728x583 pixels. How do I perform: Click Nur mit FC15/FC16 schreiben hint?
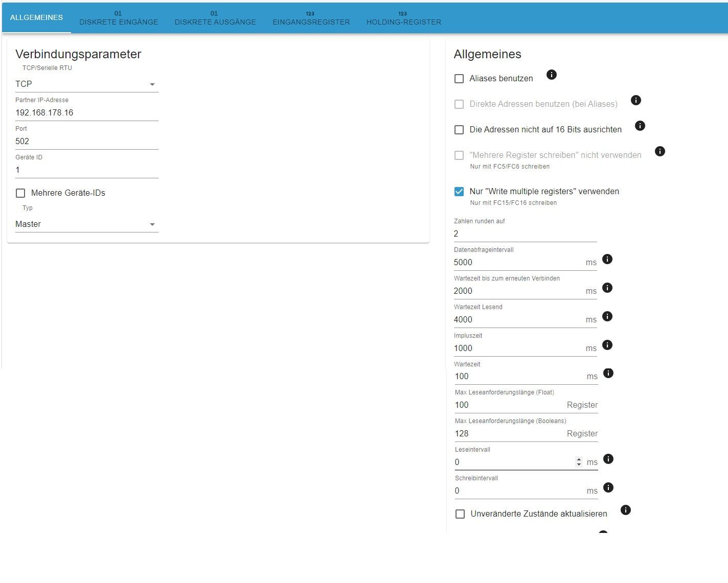click(x=513, y=203)
